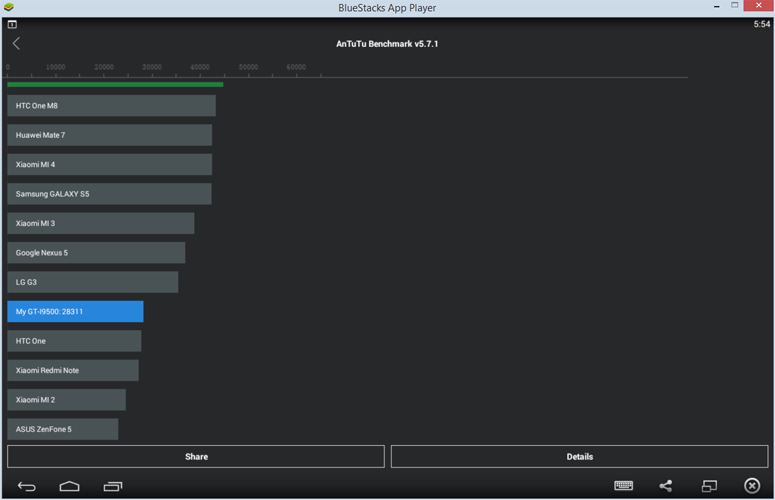775x500 pixels.
Task: Select the Xiaomi MI 2 bar
Action: point(66,400)
